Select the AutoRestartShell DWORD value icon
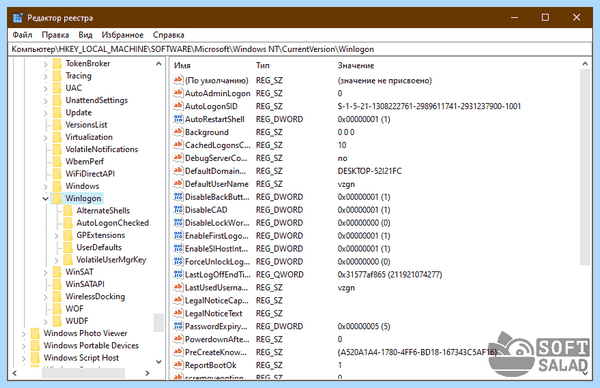 tap(178, 119)
